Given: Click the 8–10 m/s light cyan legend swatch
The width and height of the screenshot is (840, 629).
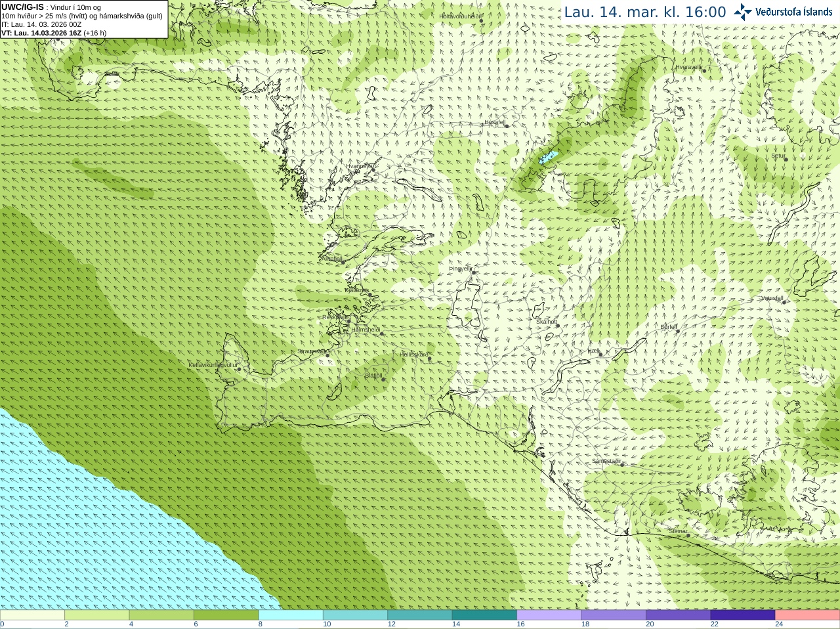Looking at the screenshot, I should coord(291,615).
